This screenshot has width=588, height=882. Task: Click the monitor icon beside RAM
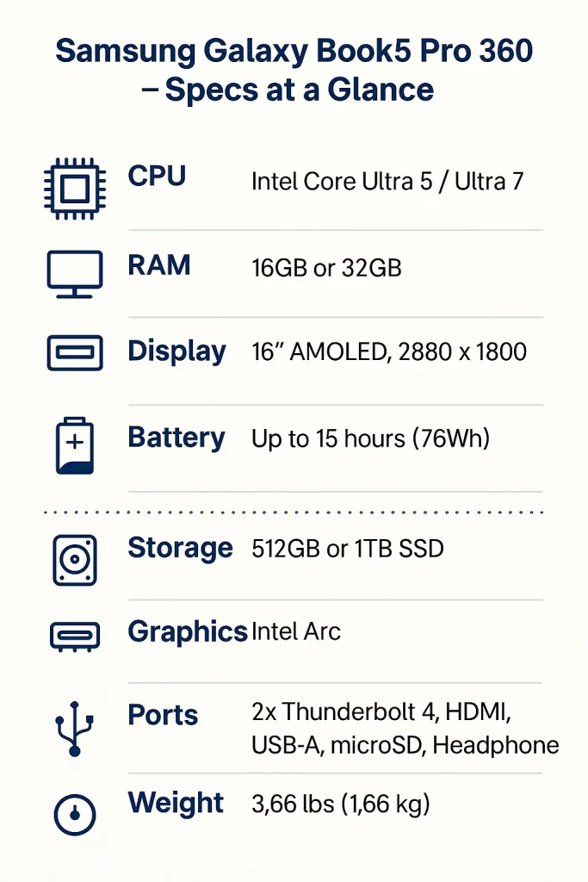[x=74, y=274]
